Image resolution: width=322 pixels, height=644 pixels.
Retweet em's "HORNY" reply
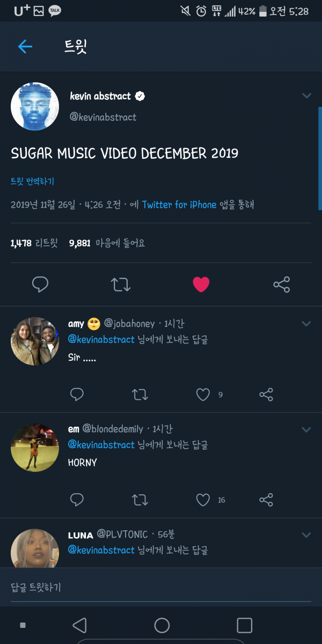coord(140,500)
